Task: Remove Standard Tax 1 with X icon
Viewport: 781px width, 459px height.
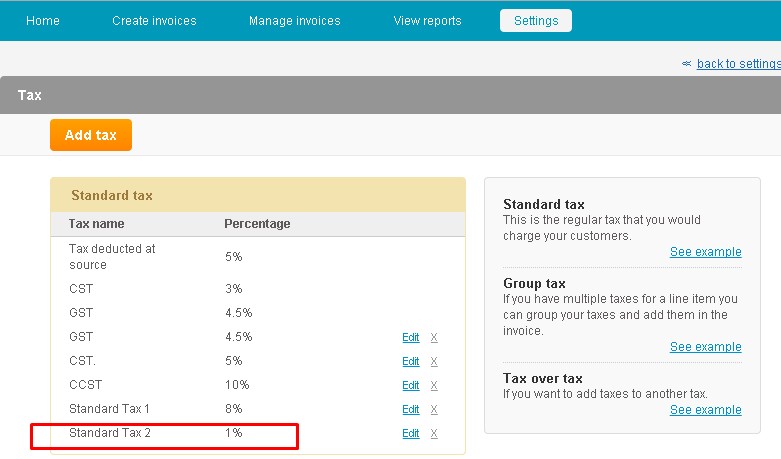Action: click(x=434, y=409)
